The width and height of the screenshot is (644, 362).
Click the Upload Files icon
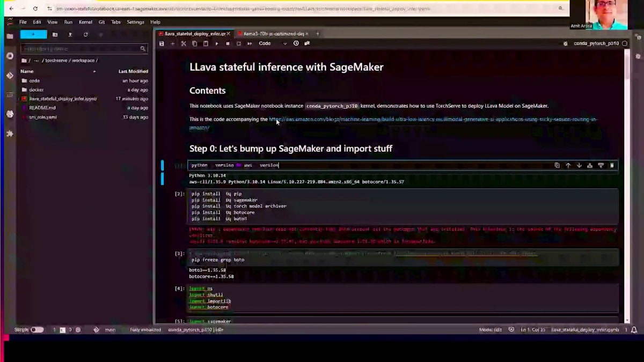point(70,34)
